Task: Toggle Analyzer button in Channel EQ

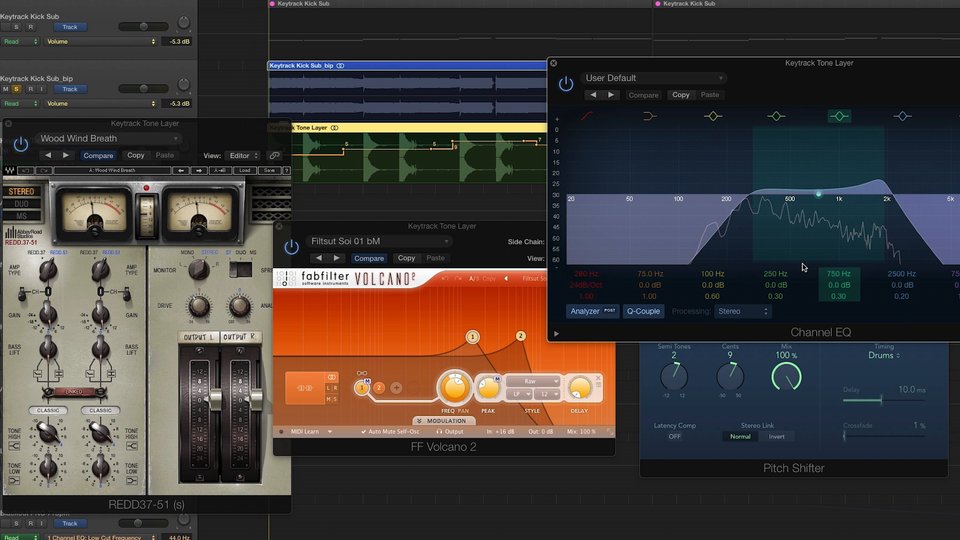Action: click(592, 311)
